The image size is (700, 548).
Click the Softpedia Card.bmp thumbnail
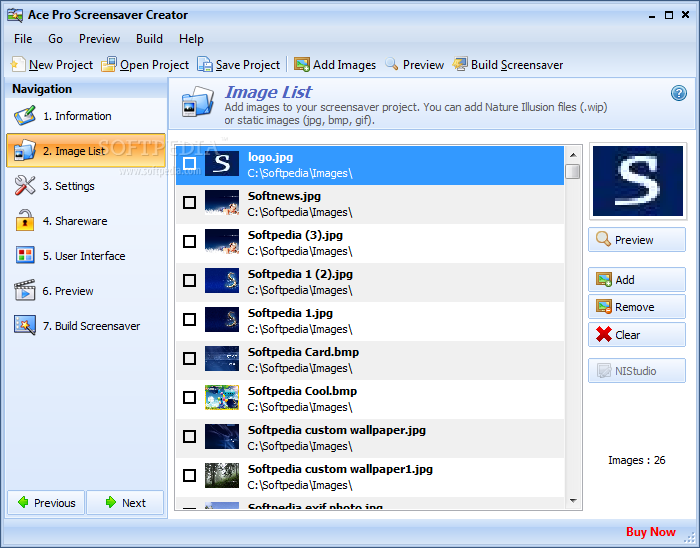(222, 358)
